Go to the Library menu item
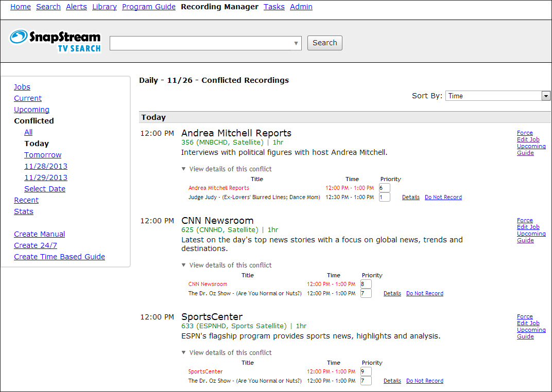The height and width of the screenshot is (392, 552). pyautogui.click(x=105, y=7)
